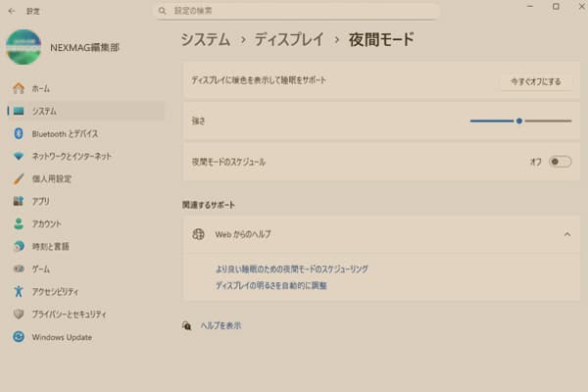This screenshot has width=588, height=392.
Task: Open Bluetooth とデバイス settings
Action: (x=85, y=133)
